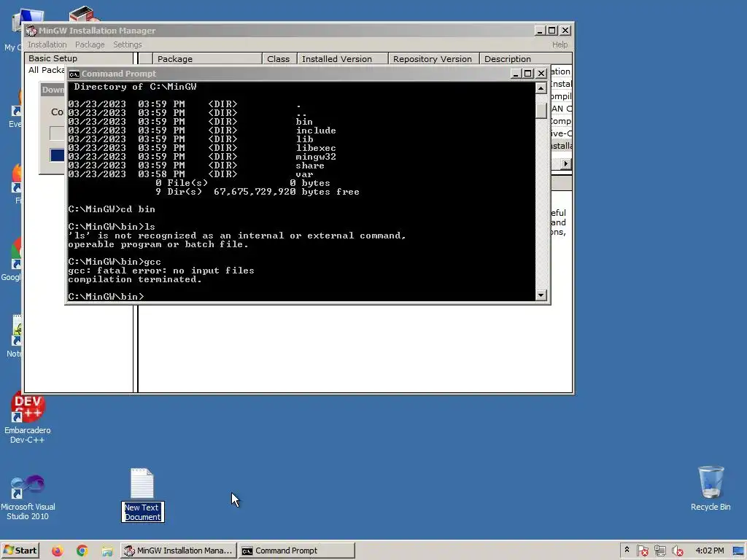
Task: Sort by the Description column header
Action: tap(525, 58)
